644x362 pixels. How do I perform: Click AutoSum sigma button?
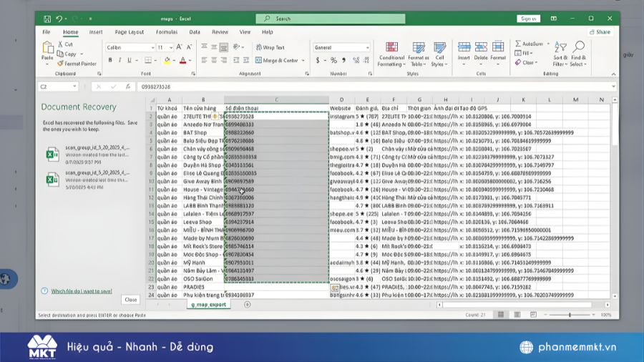pyautogui.click(x=529, y=44)
